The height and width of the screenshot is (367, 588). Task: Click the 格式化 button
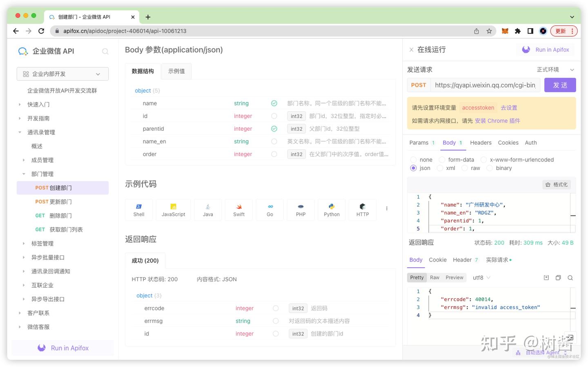tap(557, 185)
